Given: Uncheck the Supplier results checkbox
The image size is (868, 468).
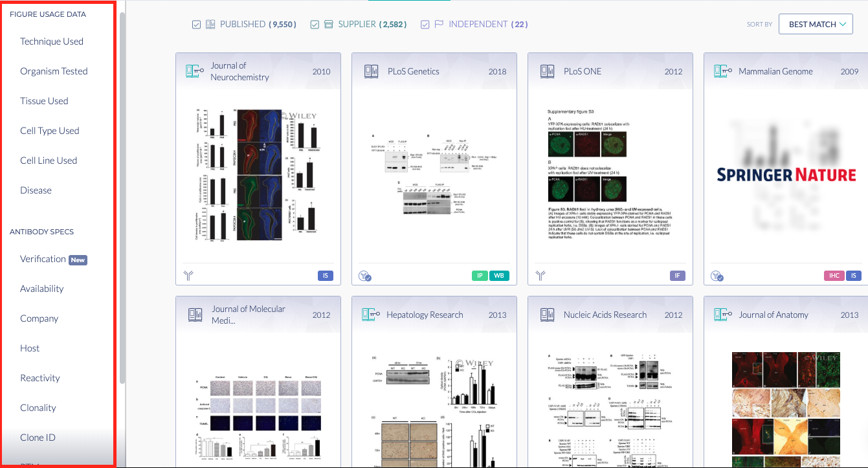Looking at the screenshot, I should click(x=315, y=25).
